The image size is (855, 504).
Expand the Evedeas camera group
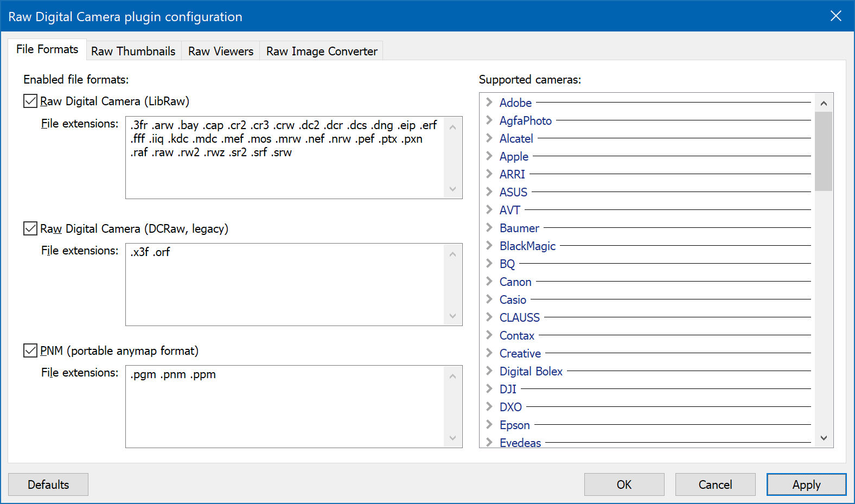point(489,442)
